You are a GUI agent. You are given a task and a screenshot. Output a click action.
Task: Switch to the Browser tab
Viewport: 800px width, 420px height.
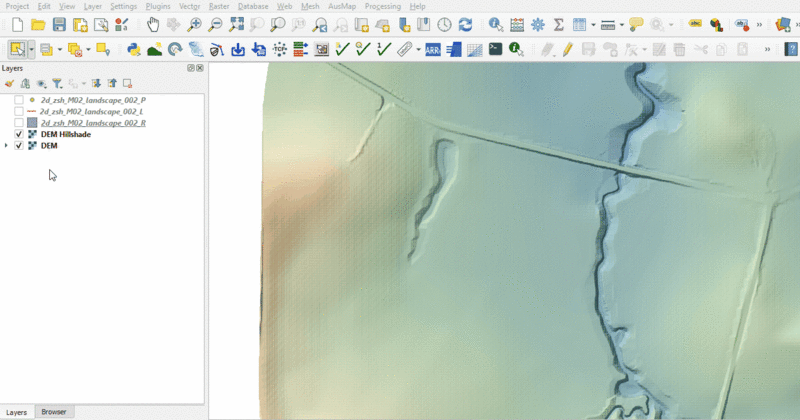[x=54, y=412]
